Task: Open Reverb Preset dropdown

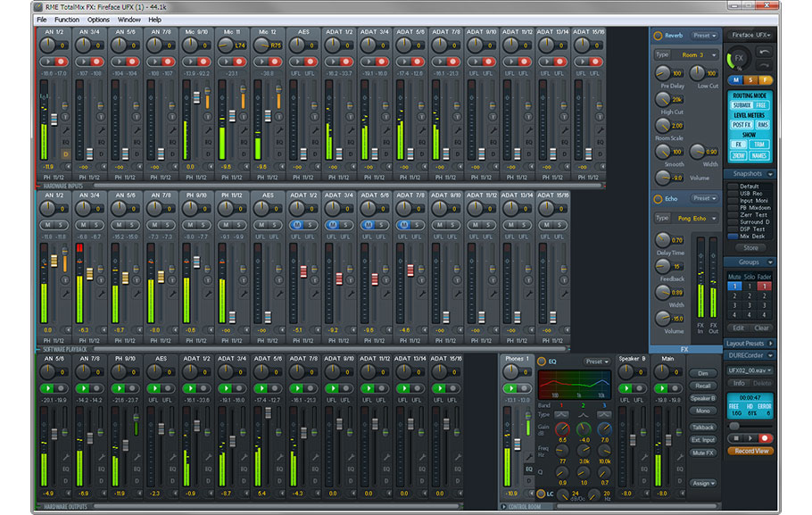Action: click(x=705, y=36)
